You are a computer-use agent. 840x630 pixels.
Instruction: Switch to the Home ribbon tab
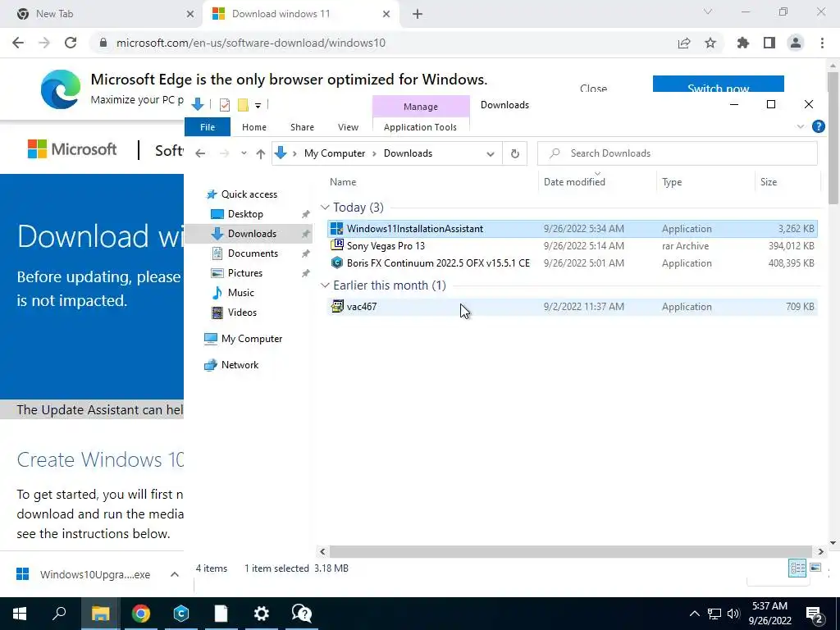[x=254, y=127]
